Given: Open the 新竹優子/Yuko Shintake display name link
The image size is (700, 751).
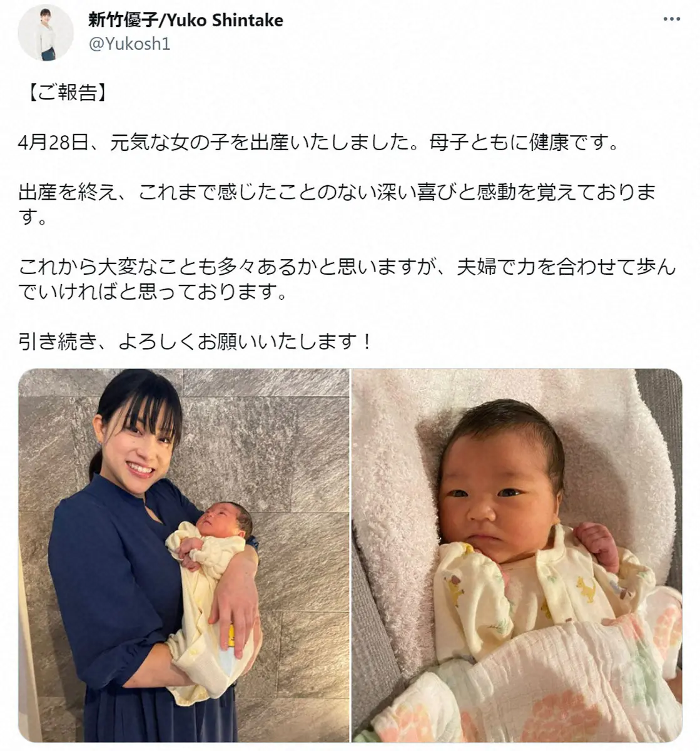Looking at the screenshot, I should pyautogui.click(x=186, y=20).
